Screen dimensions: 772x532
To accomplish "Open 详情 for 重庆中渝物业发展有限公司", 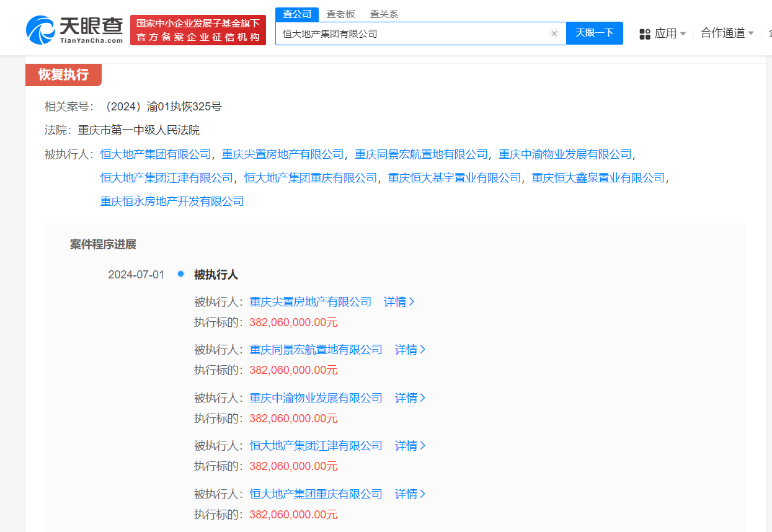I will point(410,398).
